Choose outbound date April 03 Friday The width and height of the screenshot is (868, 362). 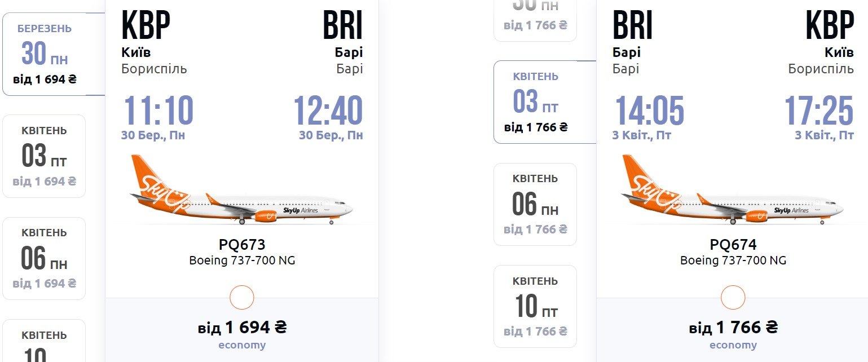(44, 156)
